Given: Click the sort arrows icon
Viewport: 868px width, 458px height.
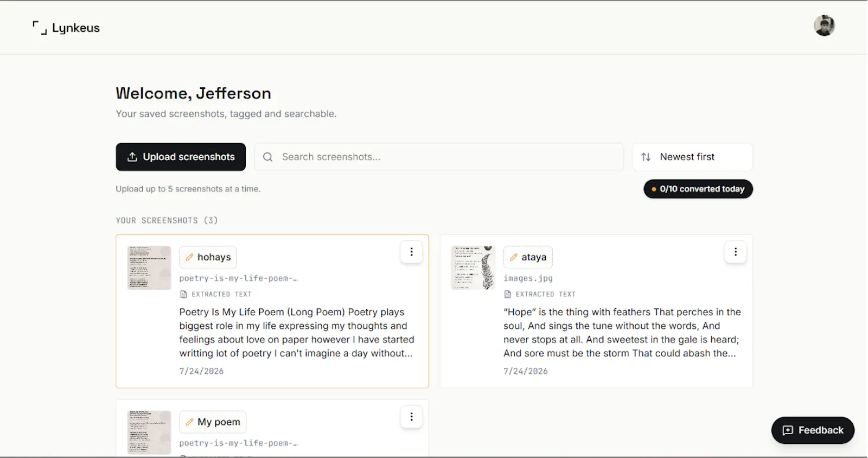Looking at the screenshot, I should (x=646, y=157).
